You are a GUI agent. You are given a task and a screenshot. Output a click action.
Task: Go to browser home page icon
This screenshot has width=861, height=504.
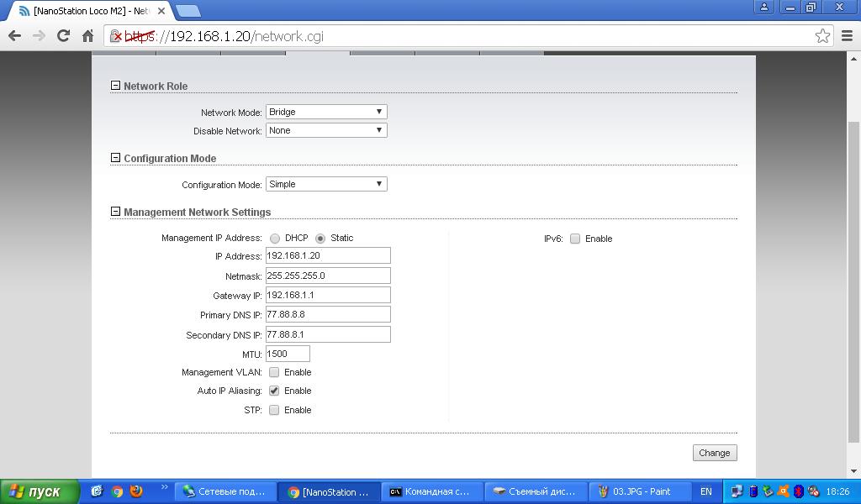(x=87, y=36)
